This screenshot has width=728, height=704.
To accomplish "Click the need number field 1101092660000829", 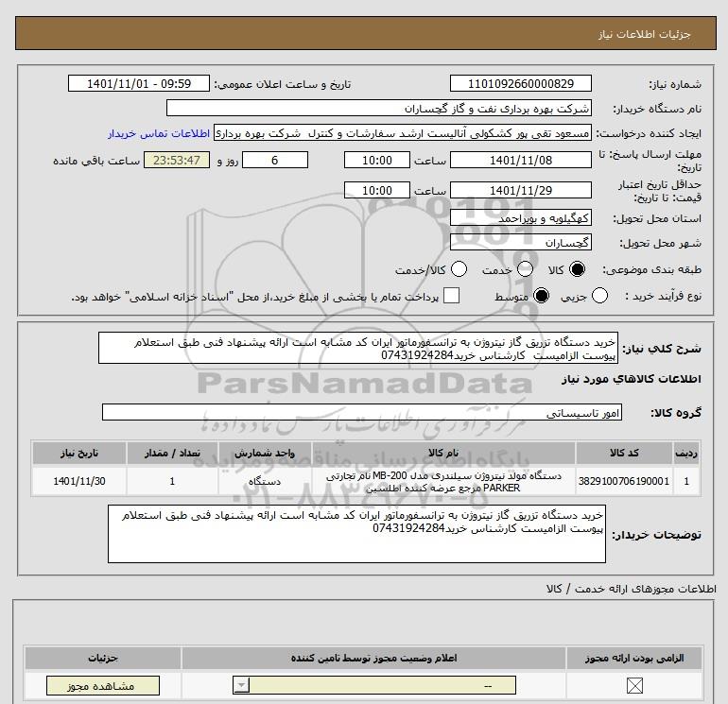I will tap(520, 83).
